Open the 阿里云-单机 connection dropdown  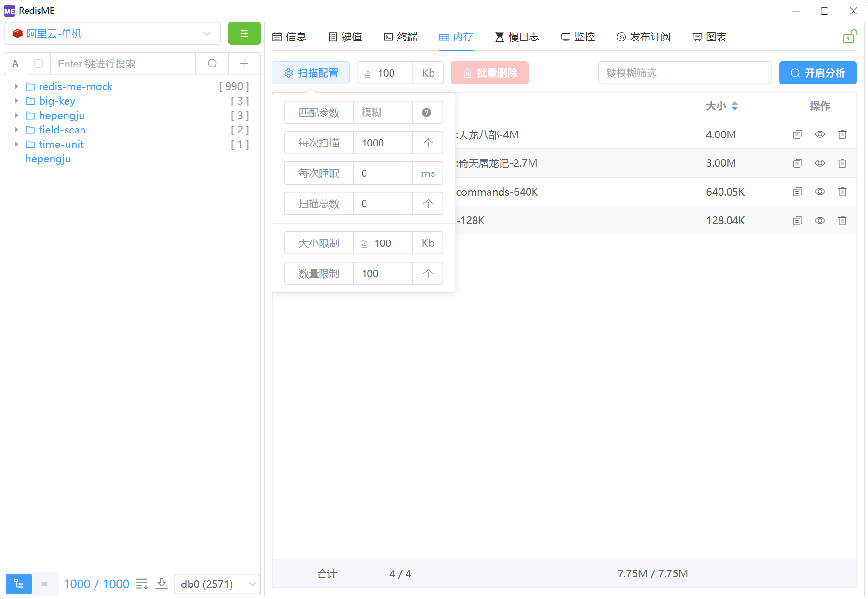coord(112,34)
